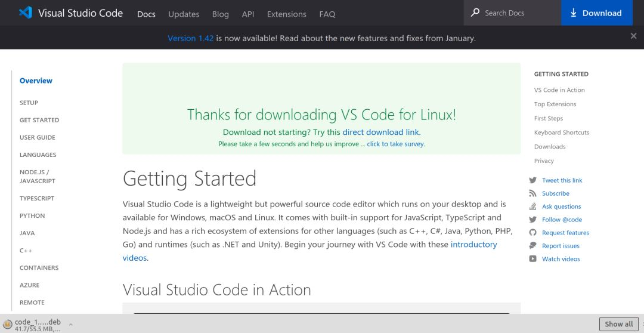This screenshot has width=644, height=333.
Task: Expand the JAVA sidebar section
Action: tap(27, 233)
